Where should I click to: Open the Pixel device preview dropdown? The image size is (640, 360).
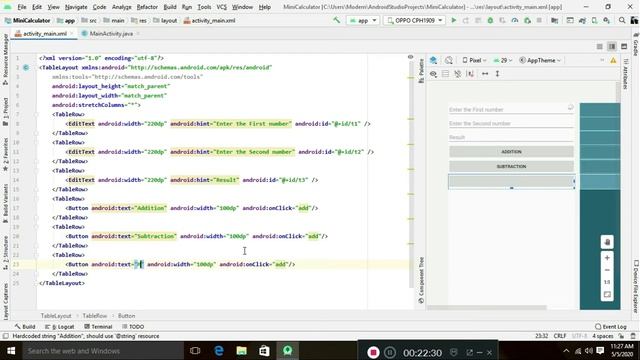[x=474, y=60]
